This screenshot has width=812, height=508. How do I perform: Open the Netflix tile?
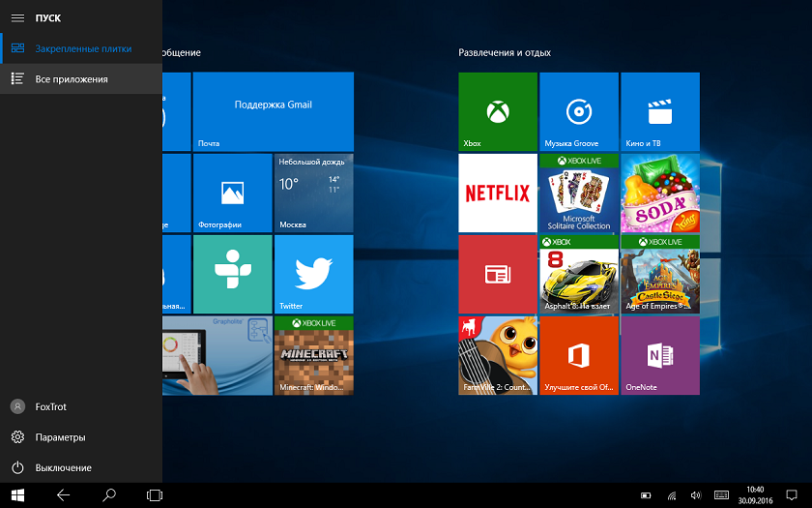[x=497, y=193]
